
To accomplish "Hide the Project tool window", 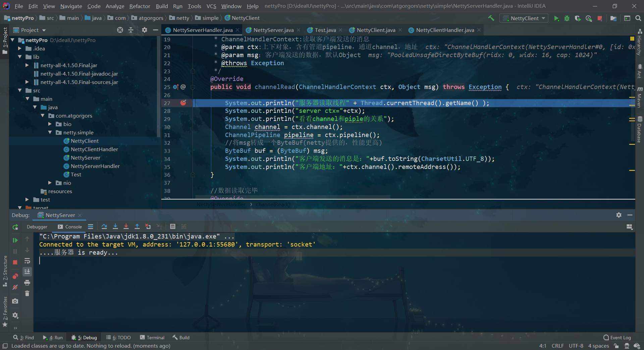I will tap(155, 30).
